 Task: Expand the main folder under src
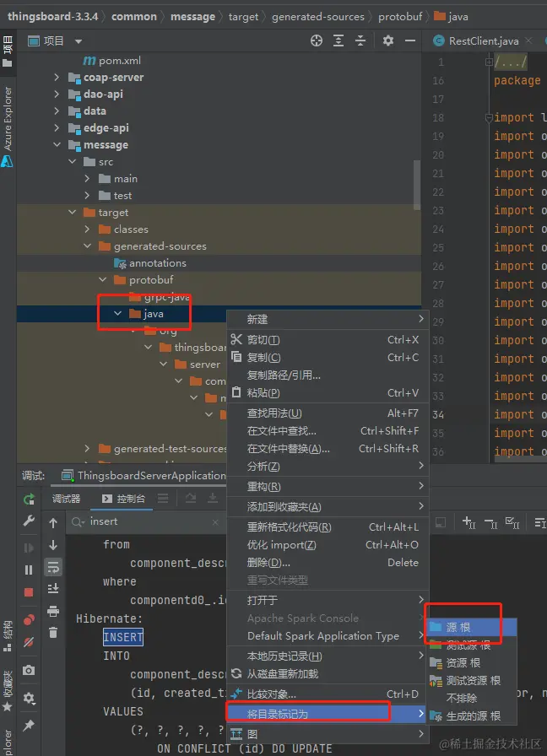87,178
